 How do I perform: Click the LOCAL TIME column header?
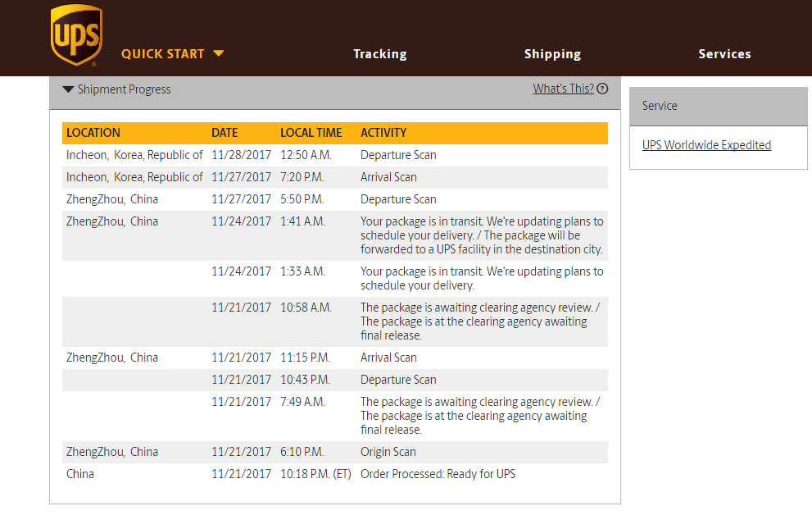click(x=311, y=133)
